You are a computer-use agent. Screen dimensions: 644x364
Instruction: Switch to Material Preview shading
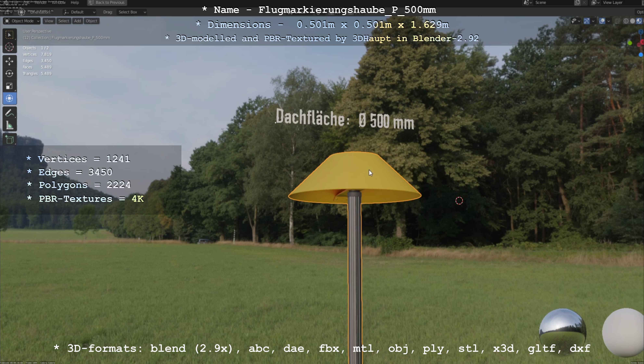click(639, 21)
